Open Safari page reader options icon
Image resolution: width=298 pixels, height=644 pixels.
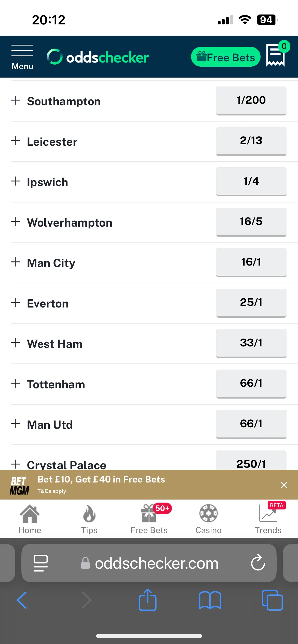41,563
